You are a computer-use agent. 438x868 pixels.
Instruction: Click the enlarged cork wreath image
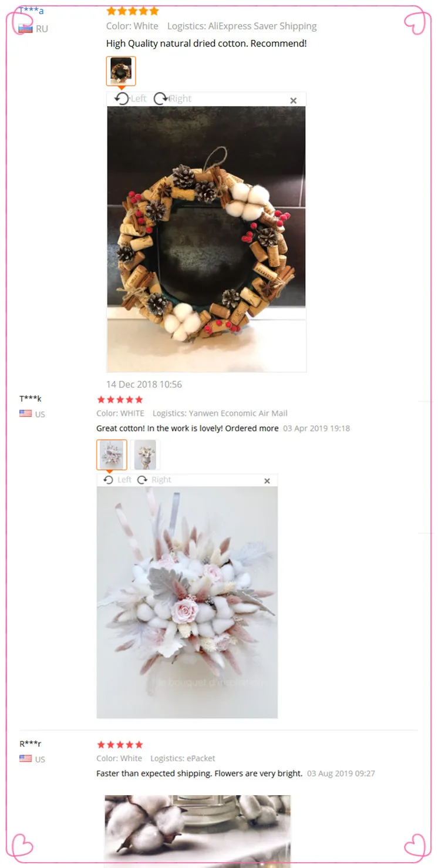(206, 238)
